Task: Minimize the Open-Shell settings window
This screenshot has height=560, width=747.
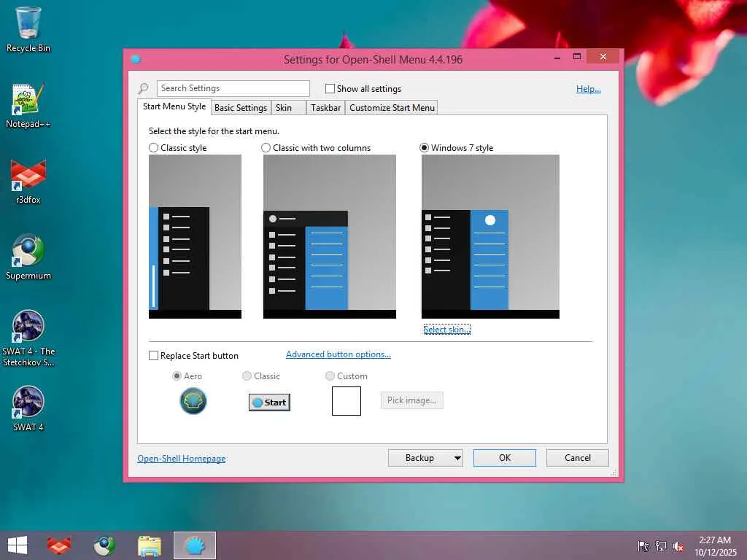Action: tap(557, 58)
